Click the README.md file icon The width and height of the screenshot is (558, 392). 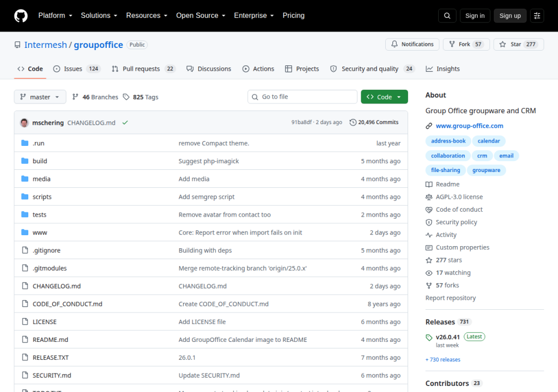pyautogui.click(x=25, y=339)
